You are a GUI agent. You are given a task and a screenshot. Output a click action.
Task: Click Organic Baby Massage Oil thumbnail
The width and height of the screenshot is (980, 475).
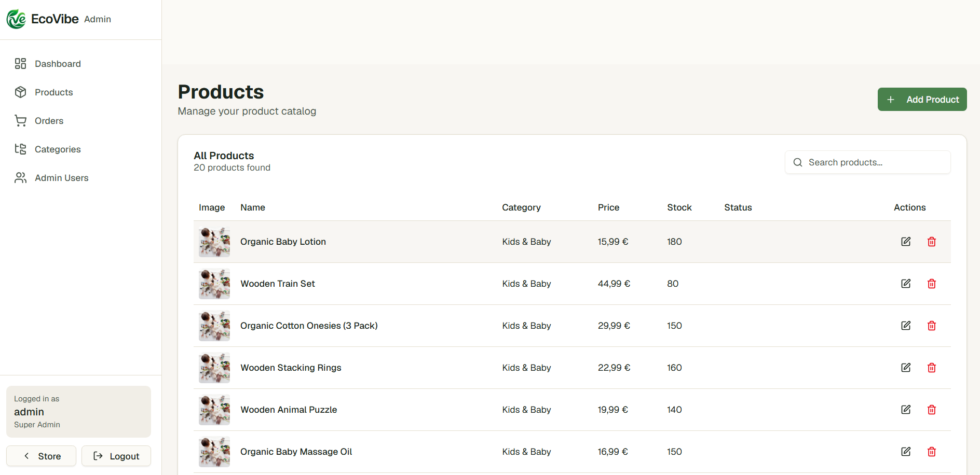point(214,452)
